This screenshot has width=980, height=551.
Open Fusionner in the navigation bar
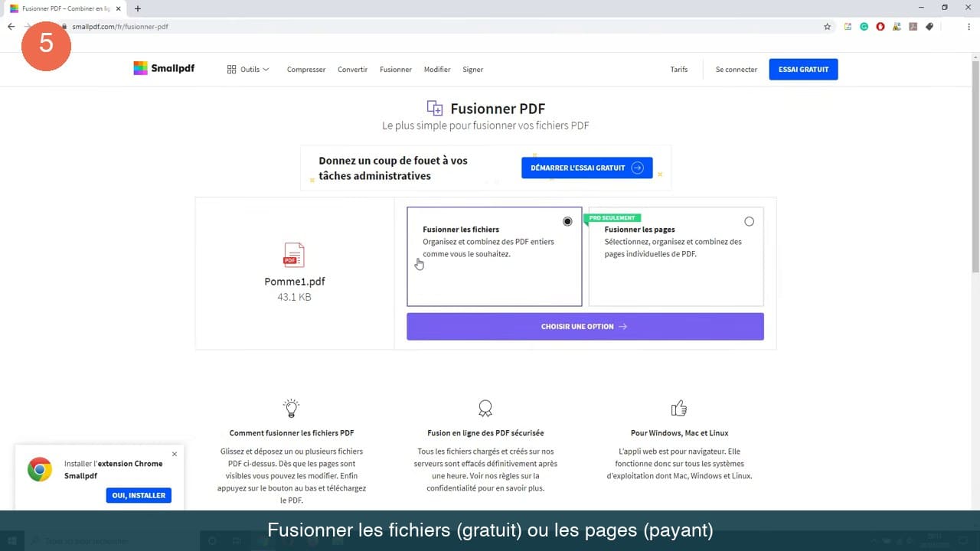click(x=396, y=69)
